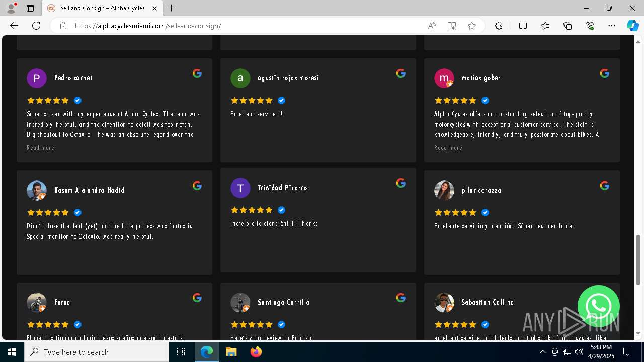The width and height of the screenshot is (644, 362).
Task: Switch to the Sell and Consign tab
Action: (x=102, y=8)
